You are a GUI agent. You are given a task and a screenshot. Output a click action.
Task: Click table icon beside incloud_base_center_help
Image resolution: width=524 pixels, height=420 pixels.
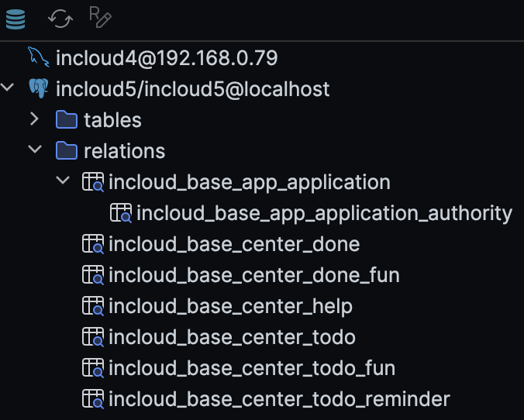(x=93, y=307)
